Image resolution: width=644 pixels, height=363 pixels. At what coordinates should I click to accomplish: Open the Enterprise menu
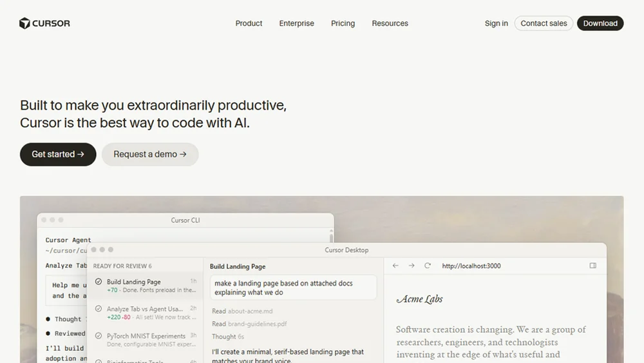pyautogui.click(x=296, y=23)
